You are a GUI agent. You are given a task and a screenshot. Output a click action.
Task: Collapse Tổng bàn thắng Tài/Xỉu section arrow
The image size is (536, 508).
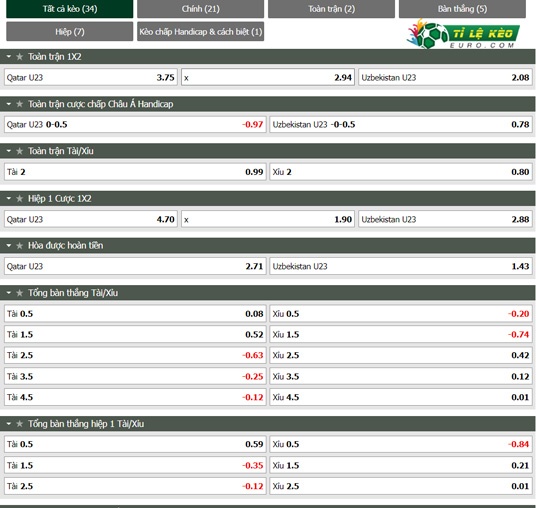tap(9, 293)
